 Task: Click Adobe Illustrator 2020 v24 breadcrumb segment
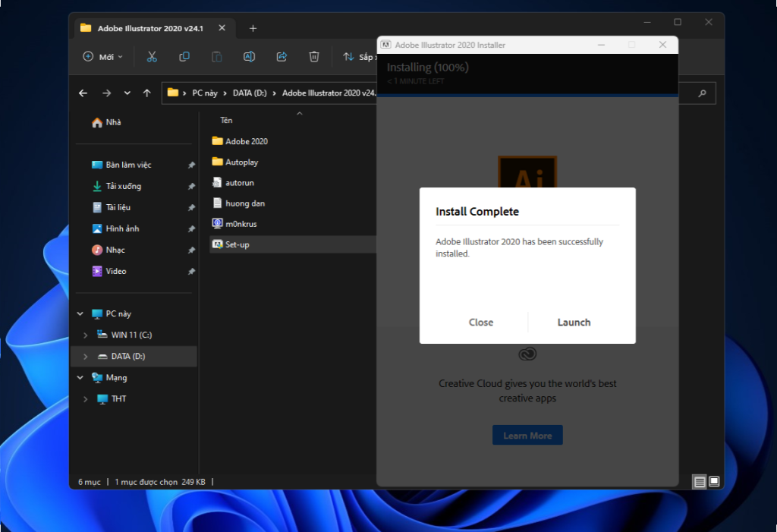(329, 93)
